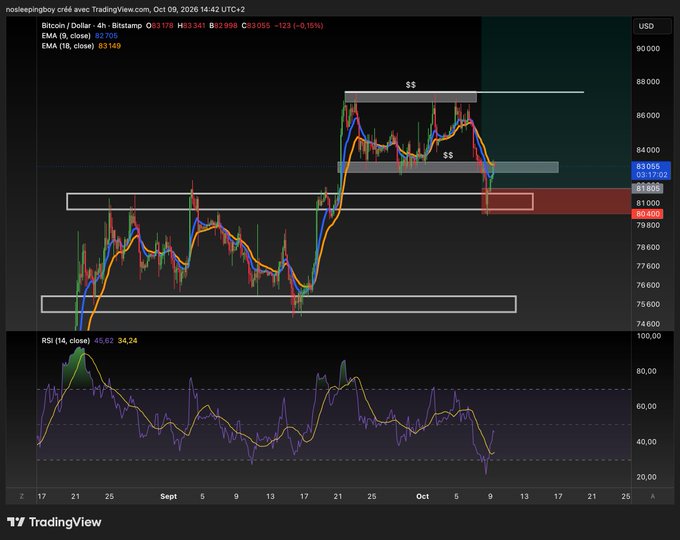
Task: Click the 78600 price axis label
Action: [x=648, y=247]
